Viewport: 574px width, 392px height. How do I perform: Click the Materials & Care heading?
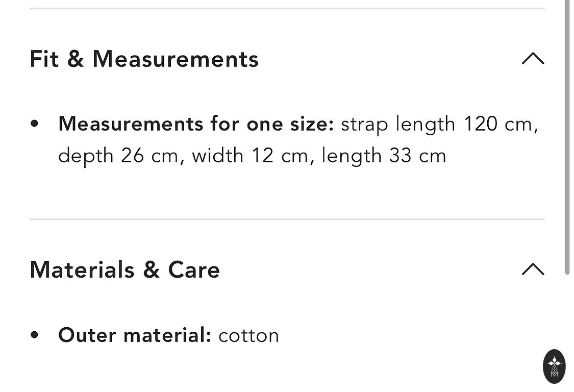coord(124,269)
